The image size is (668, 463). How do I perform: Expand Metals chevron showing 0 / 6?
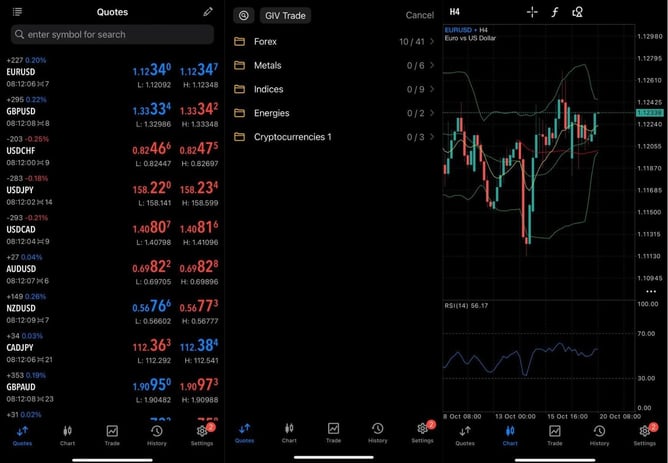click(x=432, y=65)
